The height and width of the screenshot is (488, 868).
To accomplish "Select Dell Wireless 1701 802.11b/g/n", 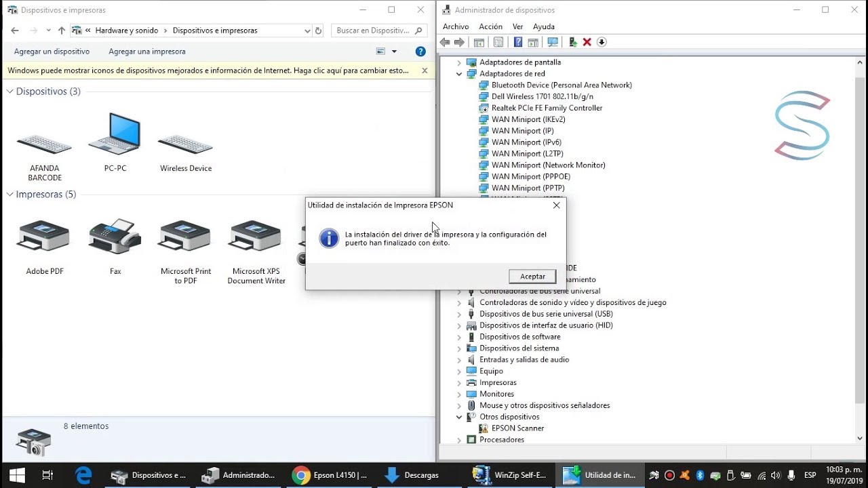I will (x=542, y=96).
